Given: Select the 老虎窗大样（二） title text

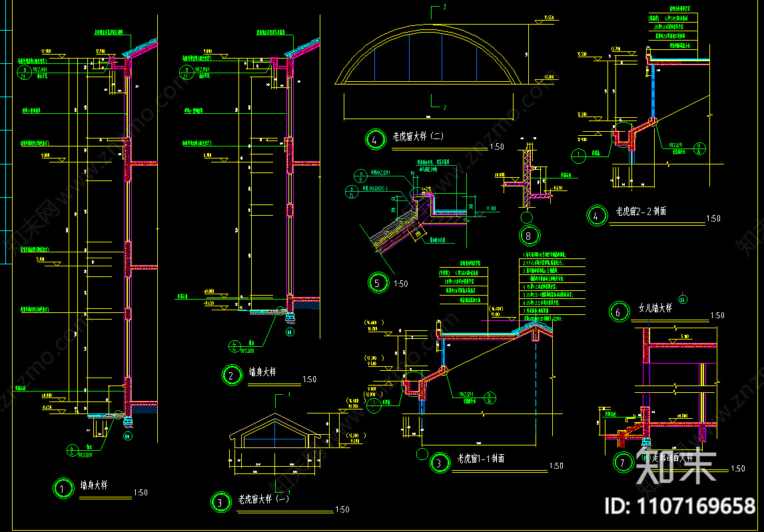Looking at the screenshot, I should [418, 137].
